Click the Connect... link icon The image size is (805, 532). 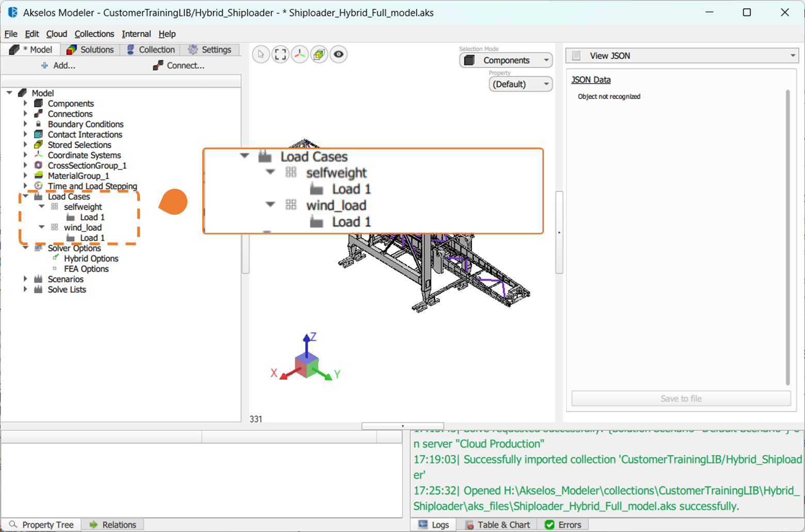pyautogui.click(x=158, y=66)
